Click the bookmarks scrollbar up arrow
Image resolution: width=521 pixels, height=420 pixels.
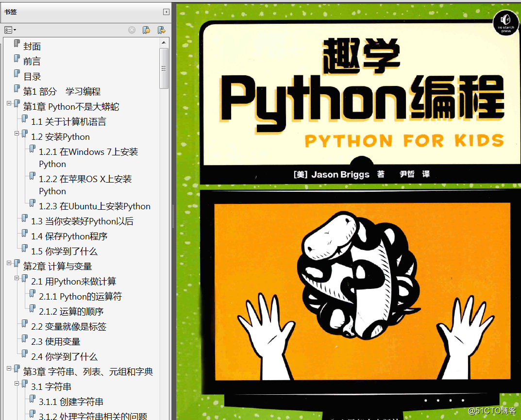pos(164,43)
